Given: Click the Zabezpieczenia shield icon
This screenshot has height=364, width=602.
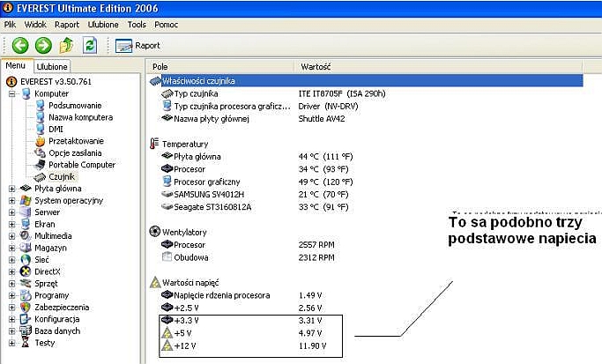Looking at the screenshot, I should 26,308.
